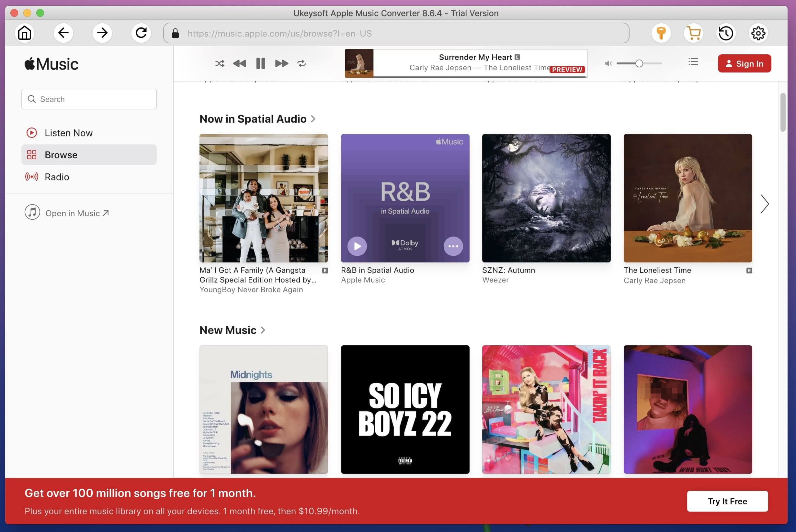Toggle pause on currently playing track

[260, 63]
